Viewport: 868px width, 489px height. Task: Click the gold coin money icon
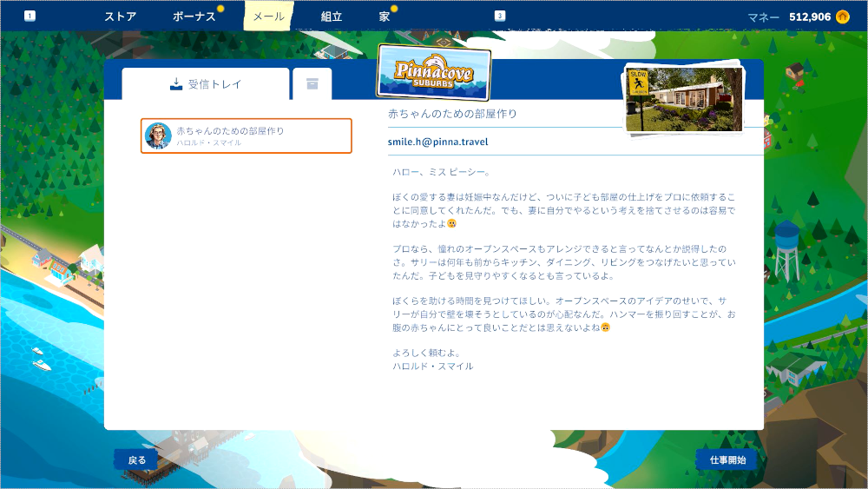[843, 17]
